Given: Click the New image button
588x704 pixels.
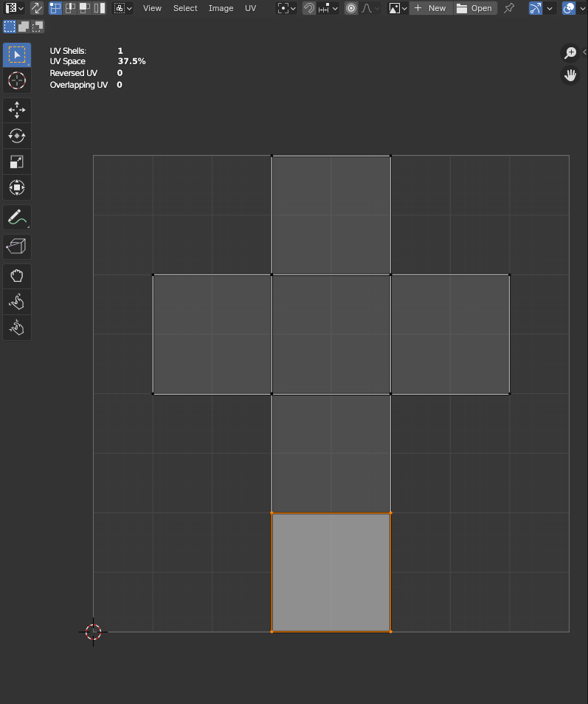Looking at the screenshot, I should click(x=431, y=8).
